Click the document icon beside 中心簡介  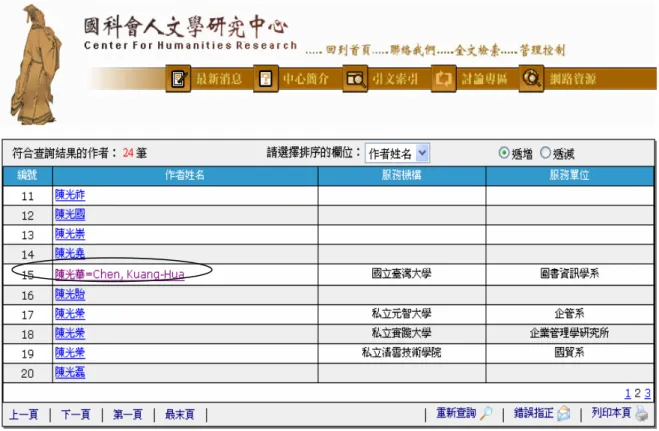[x=266, y=79]
